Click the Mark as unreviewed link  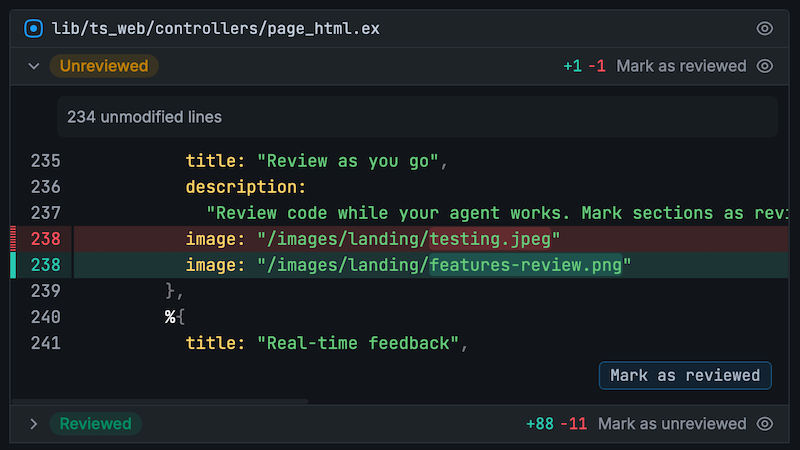click(672, 424)
